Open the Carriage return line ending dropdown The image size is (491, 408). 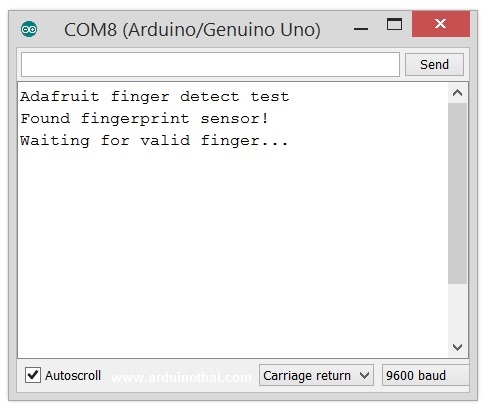(316, 375)
